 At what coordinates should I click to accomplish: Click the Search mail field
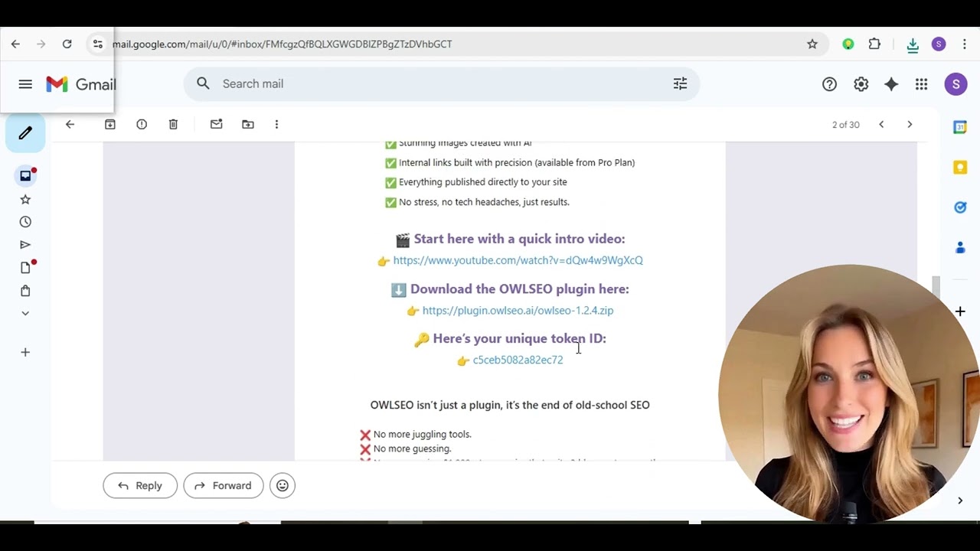pyautogui.click(x=441, y=83)
